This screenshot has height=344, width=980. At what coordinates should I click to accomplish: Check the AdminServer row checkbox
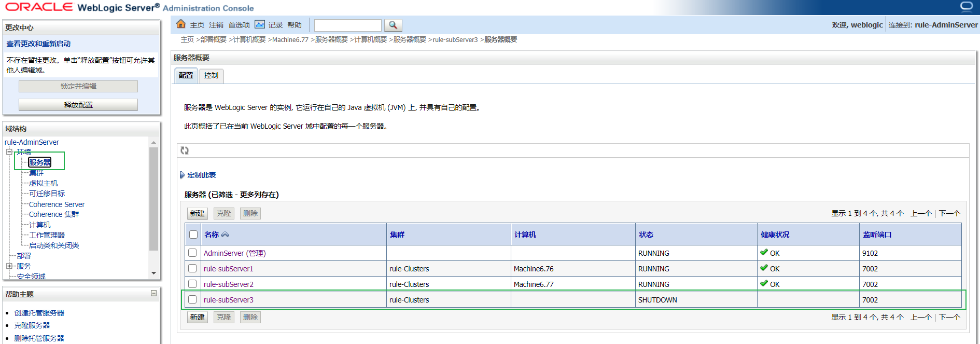pyautogui.click(x=192, y=253)
